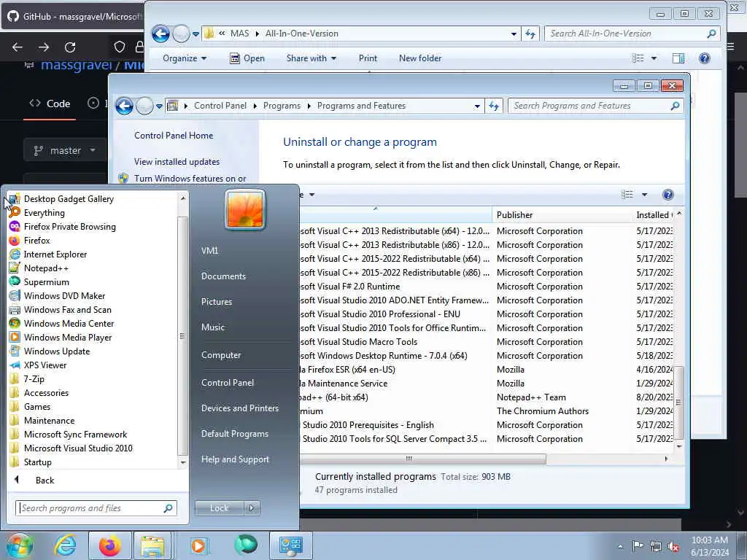Click the Start menu programs list scrollbar
This screenshot has width=747, height=560.
pyautogui.click(x=182, y=335)
